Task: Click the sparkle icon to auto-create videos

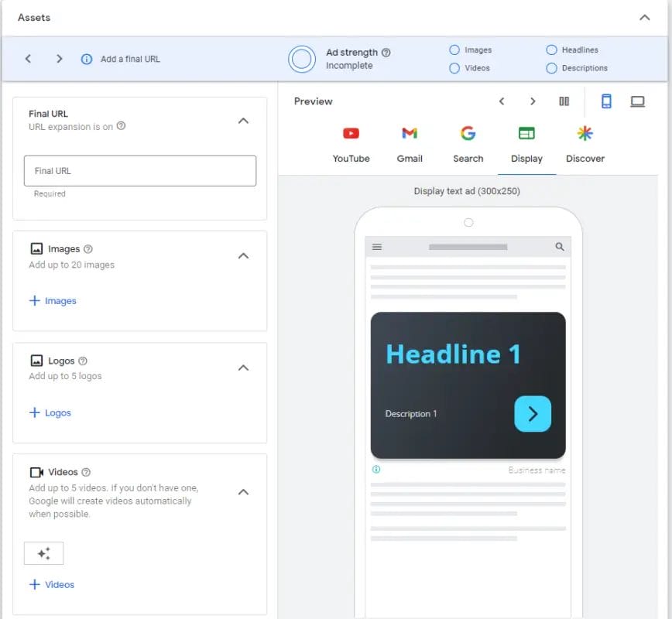Action: click(x=43, y=552)
